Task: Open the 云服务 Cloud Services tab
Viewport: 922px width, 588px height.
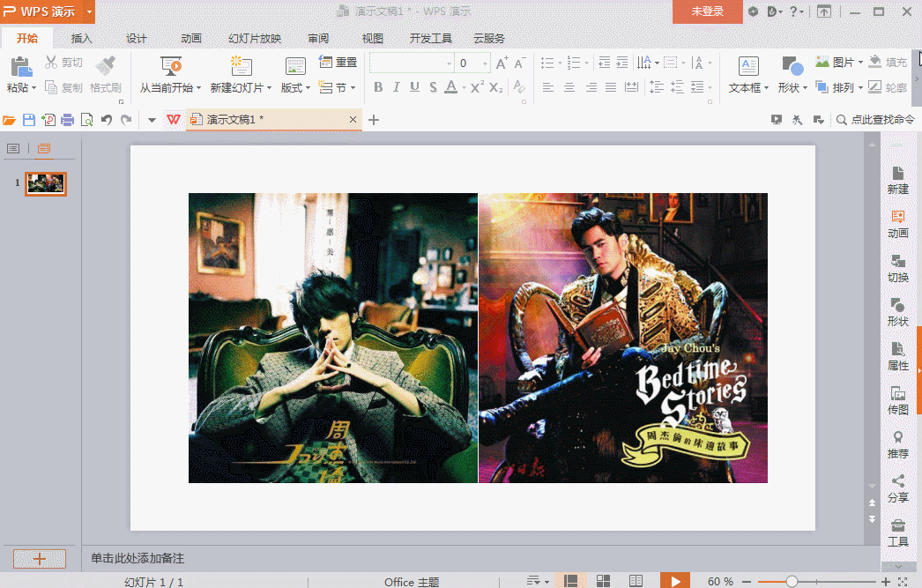Action: (489, 38)
